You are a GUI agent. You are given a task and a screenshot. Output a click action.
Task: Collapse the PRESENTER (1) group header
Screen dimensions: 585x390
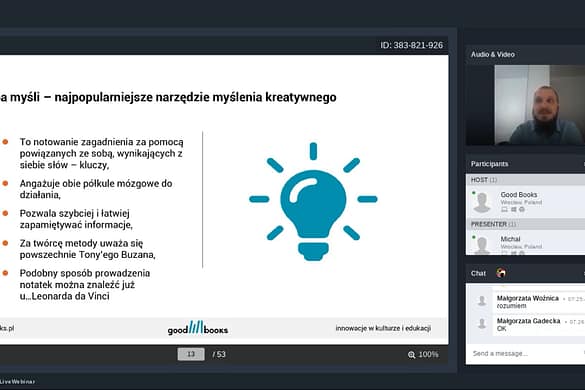(x=525, y=224)
